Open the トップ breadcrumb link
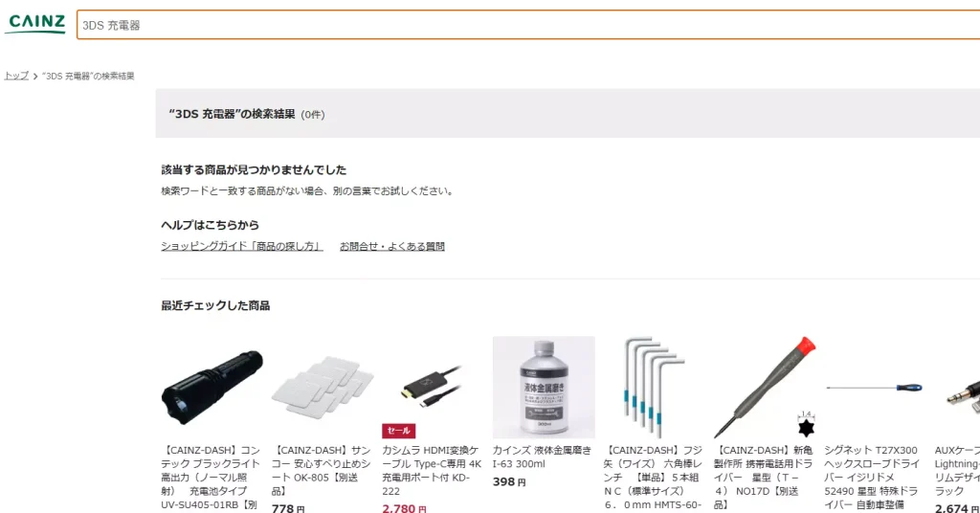 (x=16, y=76)
